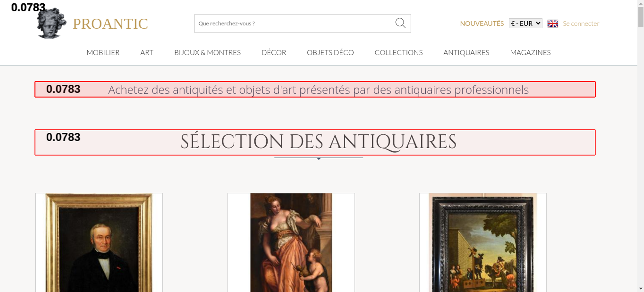Click the scrollbar down arrow
The width and height of the screenshot is (644, 292).
point(641,289)
